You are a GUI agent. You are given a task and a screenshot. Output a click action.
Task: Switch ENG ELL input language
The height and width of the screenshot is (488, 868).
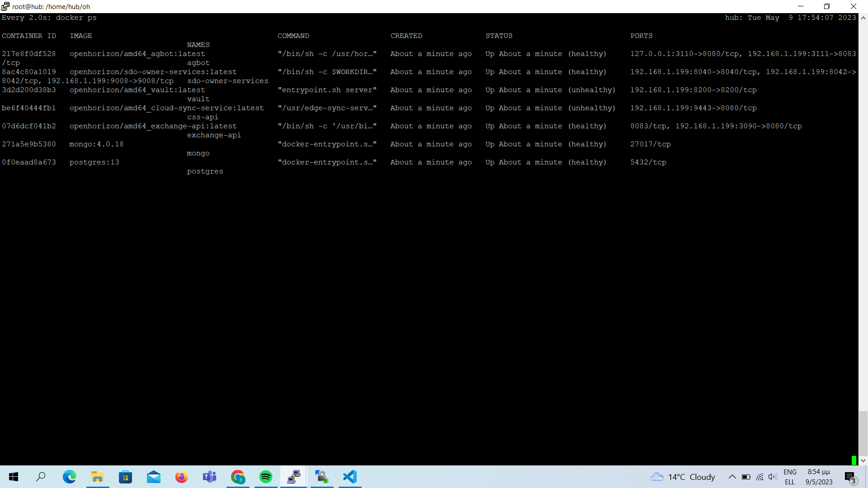(x=790, y=477)
